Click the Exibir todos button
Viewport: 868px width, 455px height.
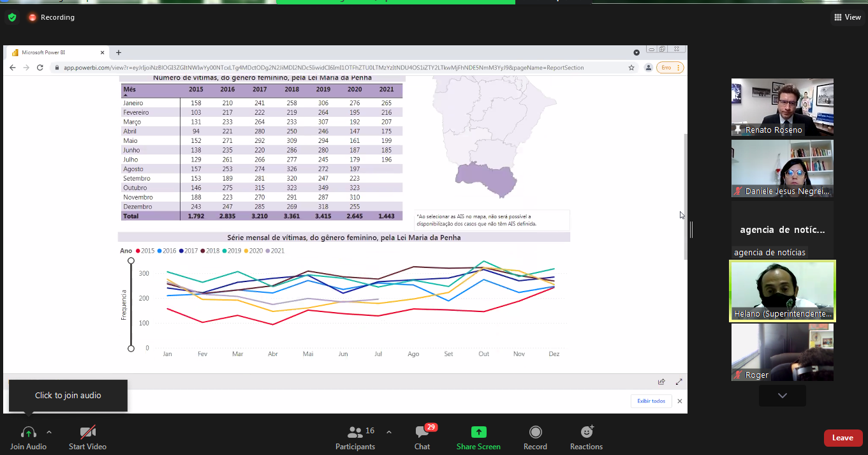pos(651,401)
